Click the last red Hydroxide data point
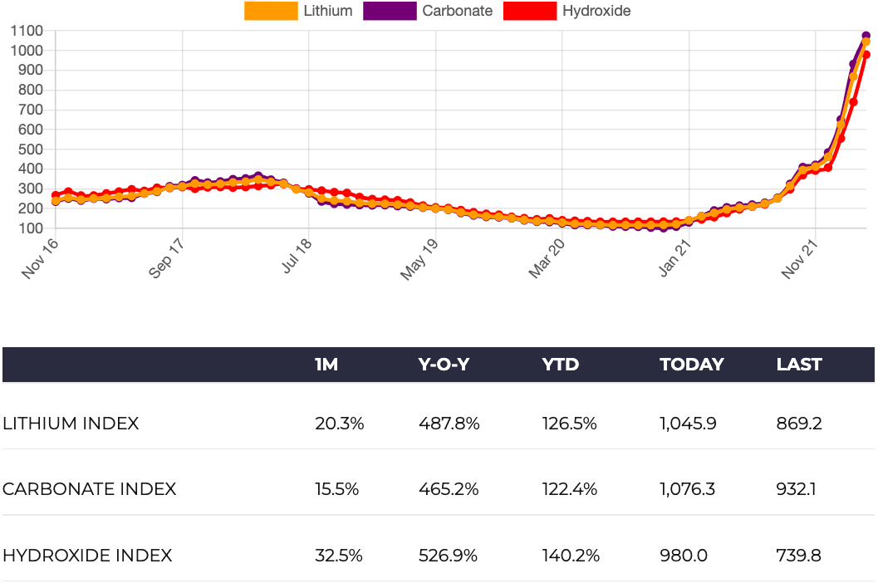This screenshot has width=878, height=588. (866, 55)
